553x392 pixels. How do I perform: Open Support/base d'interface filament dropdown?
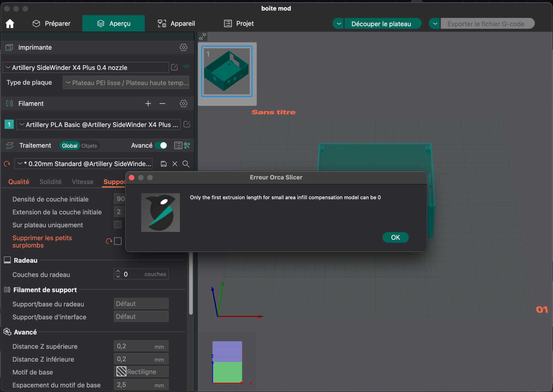click(x=141, y=317)
